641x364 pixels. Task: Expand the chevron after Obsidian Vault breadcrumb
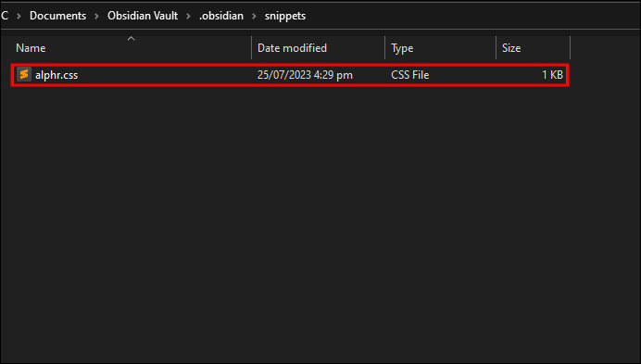coord(188,16)
